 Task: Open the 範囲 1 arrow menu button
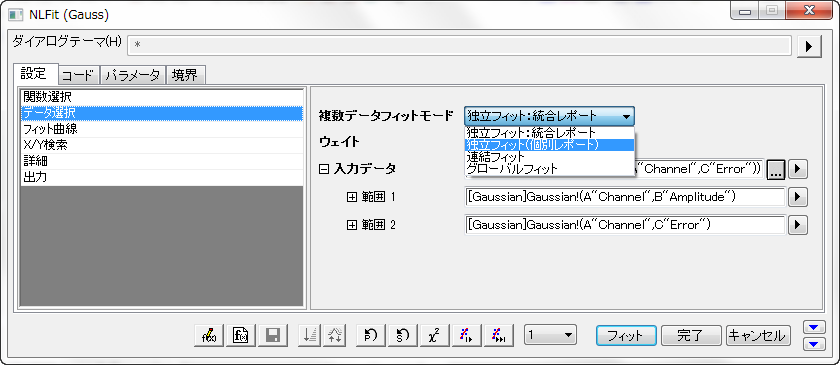pyautogui.click(x=798, y=197)
